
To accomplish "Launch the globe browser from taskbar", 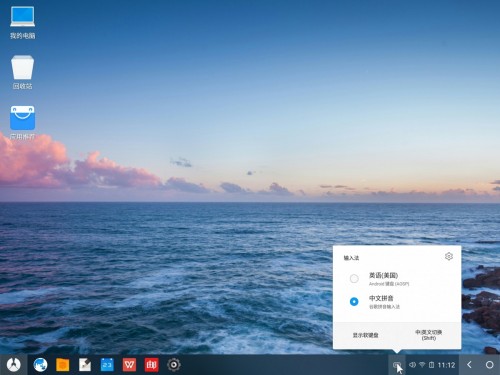I will pos(40,365).
